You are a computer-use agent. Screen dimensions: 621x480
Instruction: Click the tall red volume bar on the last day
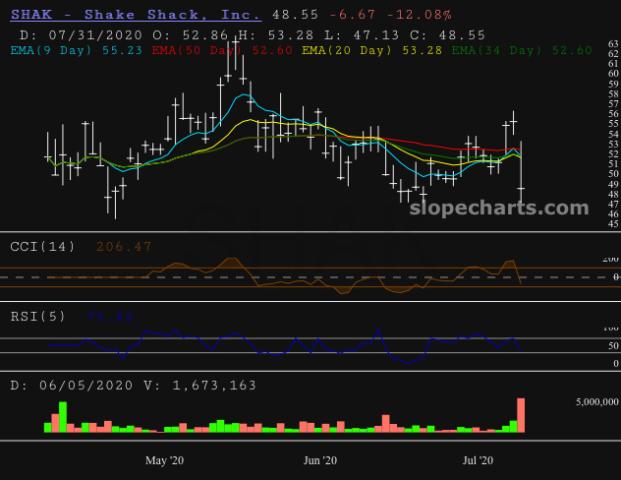[x=521, y=415]
